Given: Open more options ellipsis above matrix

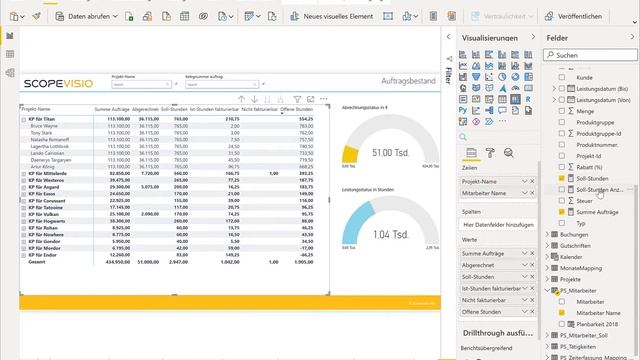Looking at the screenshot, I should coord(324,99).
